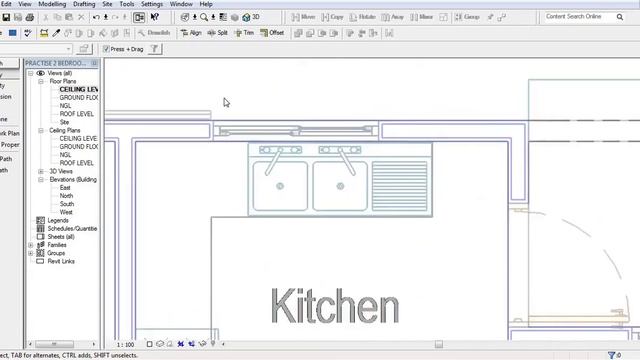The height and width of the screenshot is (360, 640).
Task: Click the Move tool
Action: tap(303, 17)
